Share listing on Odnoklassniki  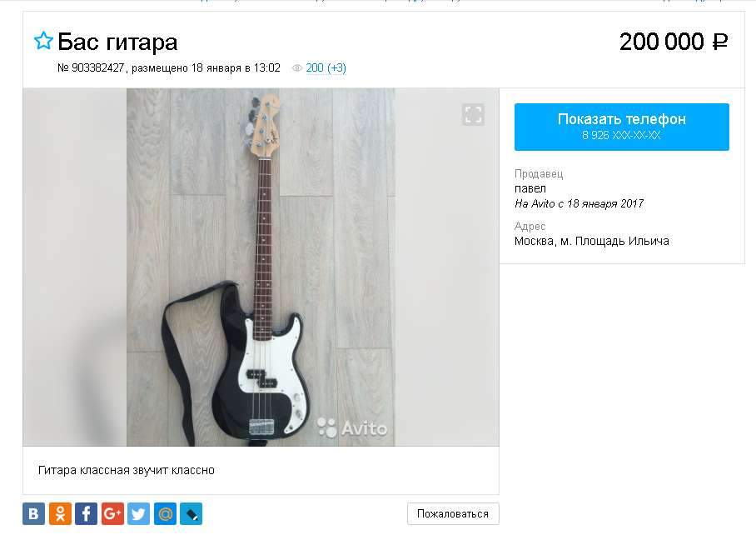60,513
